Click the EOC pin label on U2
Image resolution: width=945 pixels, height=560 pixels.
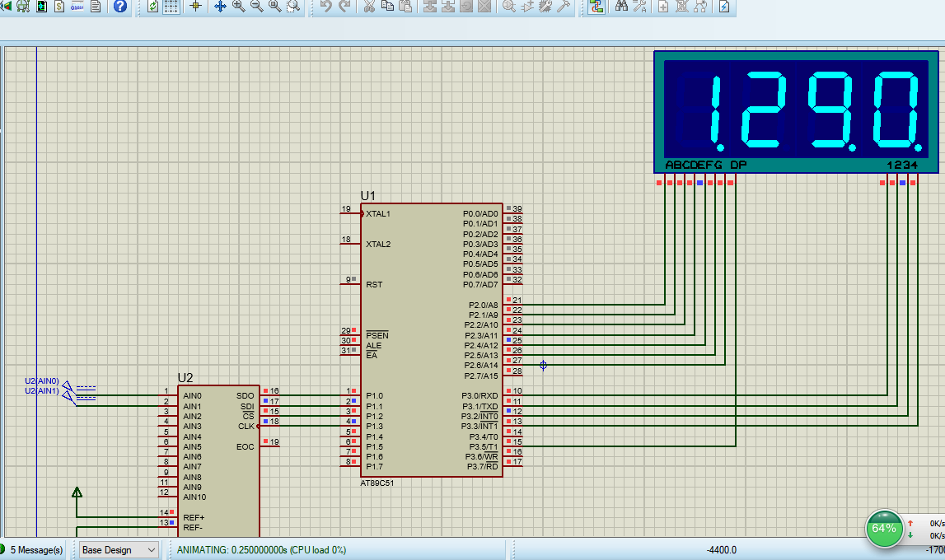point(245,447)
